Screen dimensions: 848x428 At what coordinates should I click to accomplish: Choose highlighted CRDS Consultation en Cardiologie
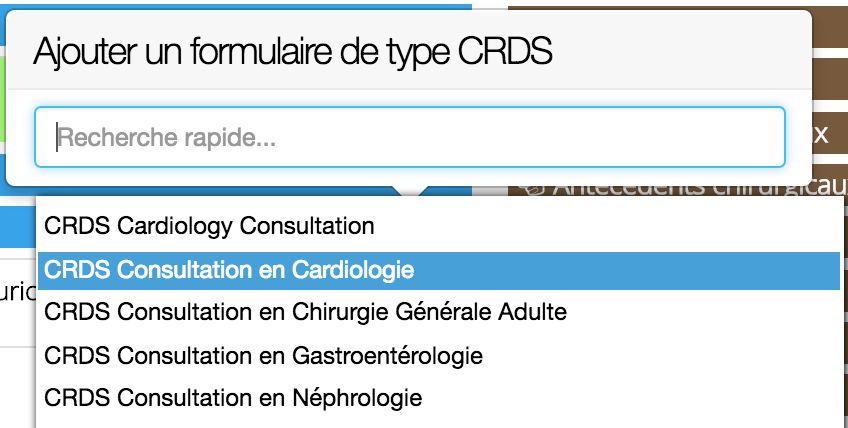coord(438,270)
